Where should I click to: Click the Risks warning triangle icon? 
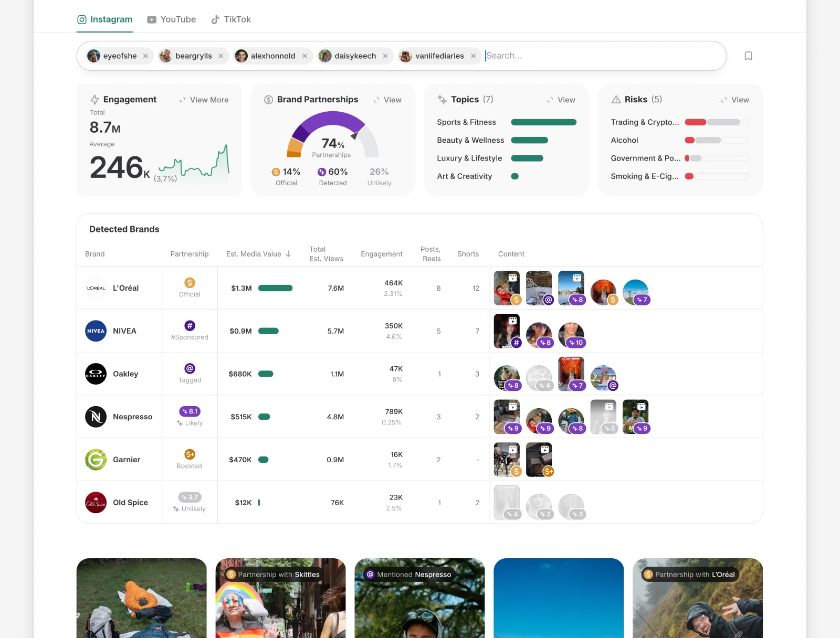point(616,100)
